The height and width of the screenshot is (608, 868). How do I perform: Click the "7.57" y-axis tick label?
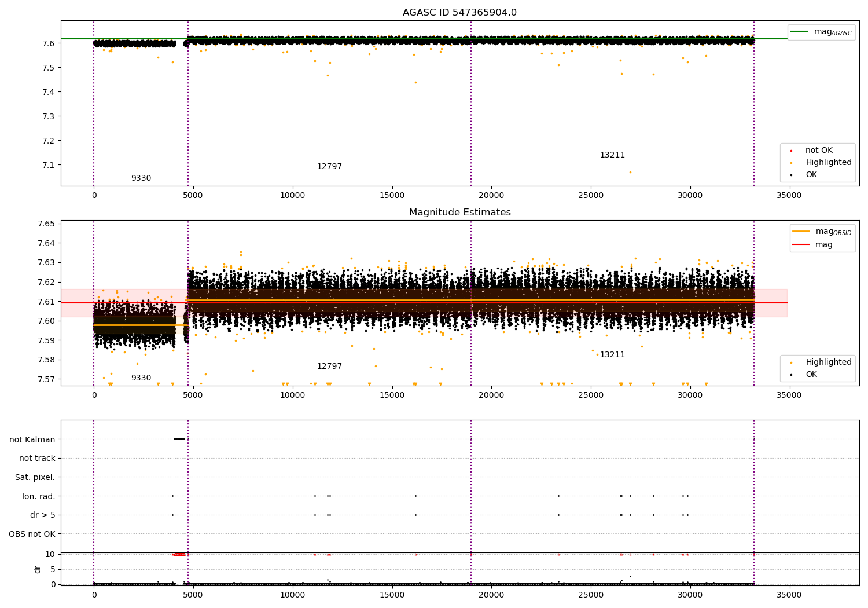tap(46, 380)
